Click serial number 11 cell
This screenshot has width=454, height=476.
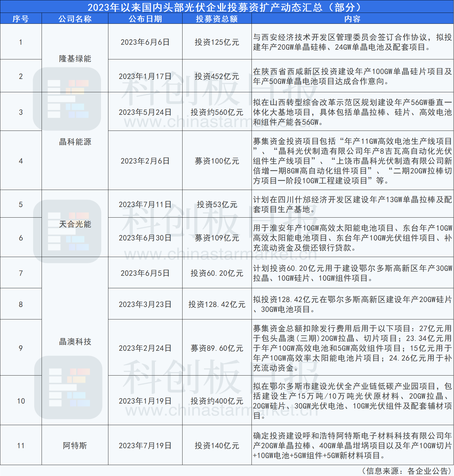21,445
